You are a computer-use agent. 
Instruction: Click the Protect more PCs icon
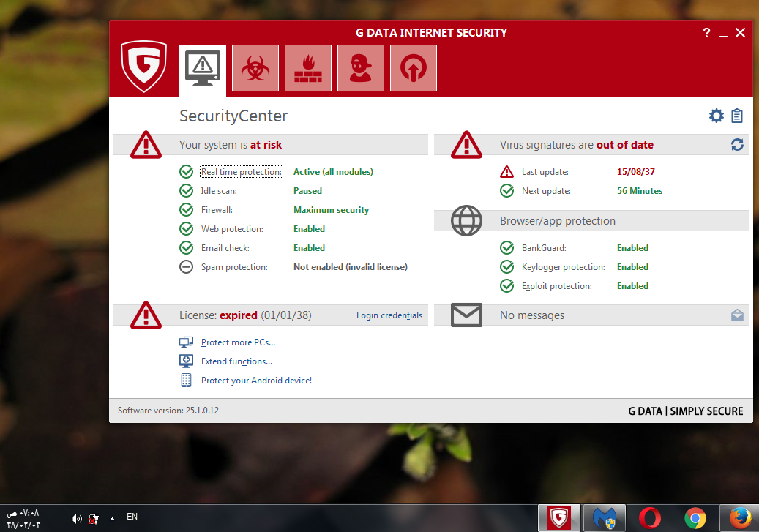point(187,342)
